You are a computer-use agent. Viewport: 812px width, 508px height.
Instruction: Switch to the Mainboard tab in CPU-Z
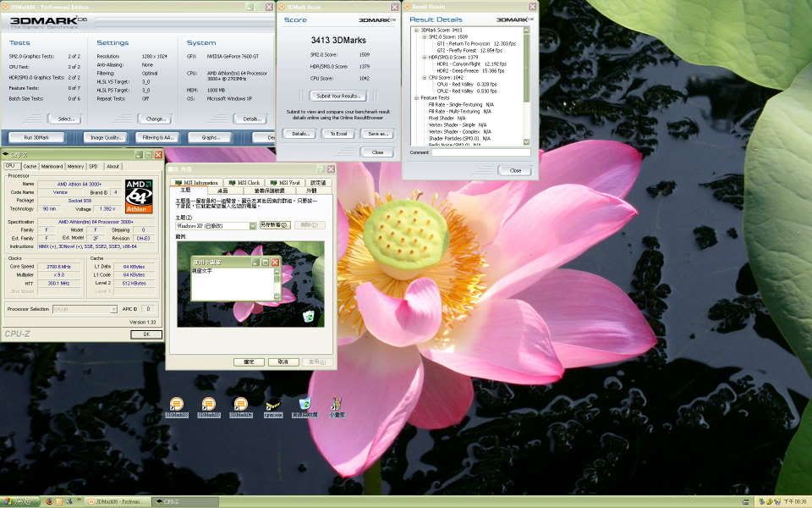click(52, 166)
